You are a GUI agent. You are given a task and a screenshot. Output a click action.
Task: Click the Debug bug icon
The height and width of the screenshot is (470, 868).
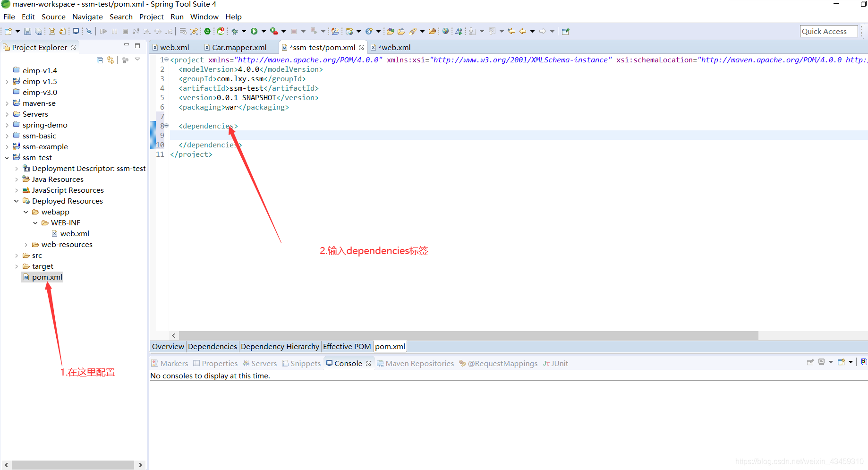234,31
